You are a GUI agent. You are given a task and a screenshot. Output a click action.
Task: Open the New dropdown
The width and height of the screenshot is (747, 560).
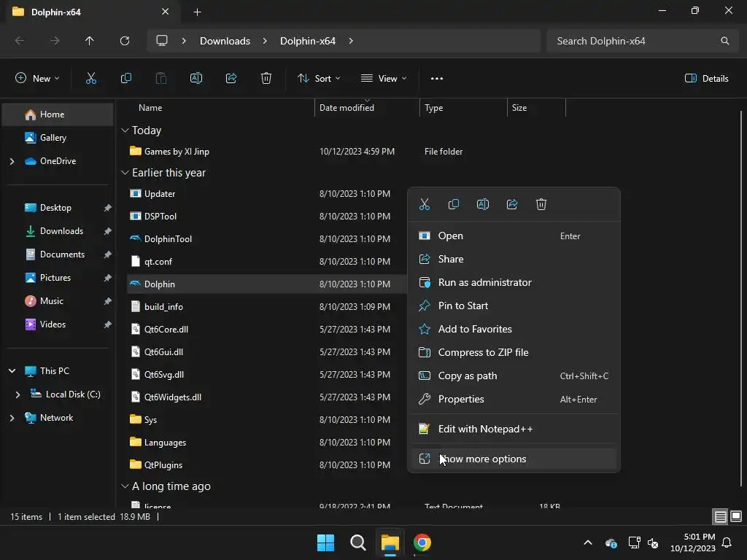point(37,79)
